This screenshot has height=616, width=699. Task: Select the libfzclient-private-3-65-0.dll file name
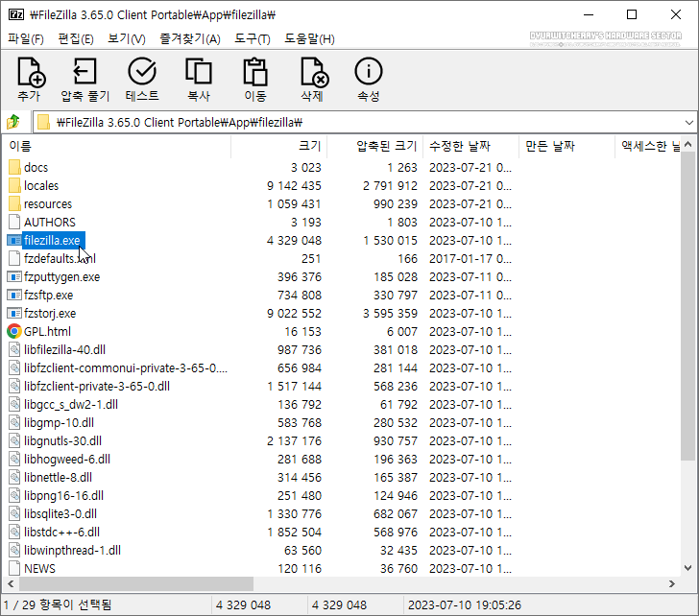pos(97,386)
